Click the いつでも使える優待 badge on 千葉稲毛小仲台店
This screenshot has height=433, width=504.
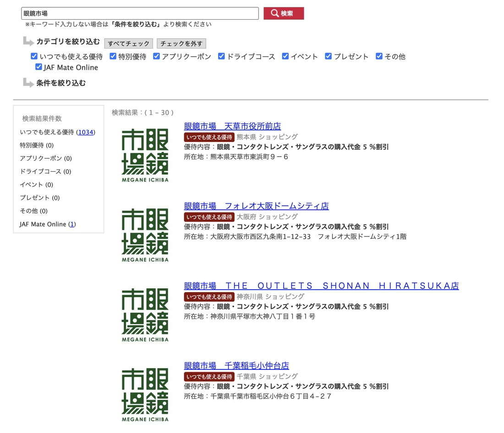point(209,376)
